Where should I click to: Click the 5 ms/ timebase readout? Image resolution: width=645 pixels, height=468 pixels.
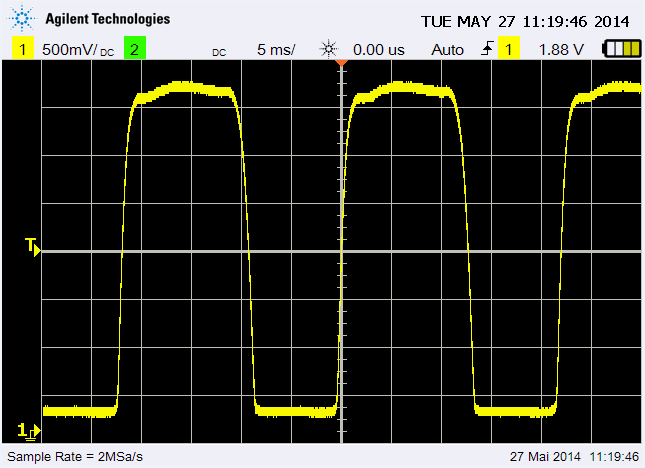[275, 49]
